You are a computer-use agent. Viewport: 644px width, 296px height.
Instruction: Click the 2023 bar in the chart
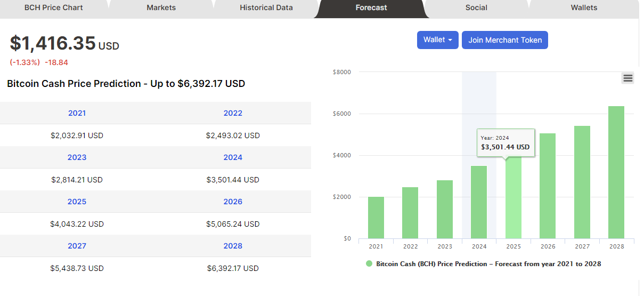pyautogui.click(x=445, y=210)
